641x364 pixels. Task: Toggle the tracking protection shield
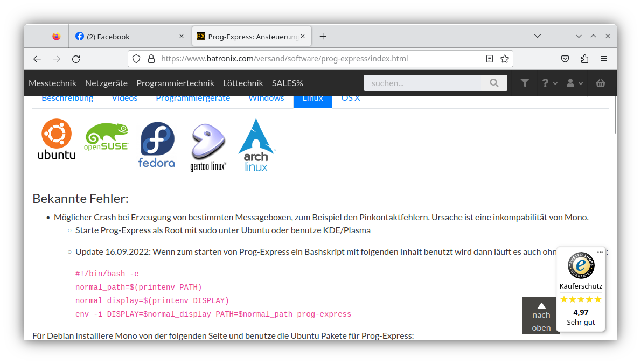pos(136,59)
